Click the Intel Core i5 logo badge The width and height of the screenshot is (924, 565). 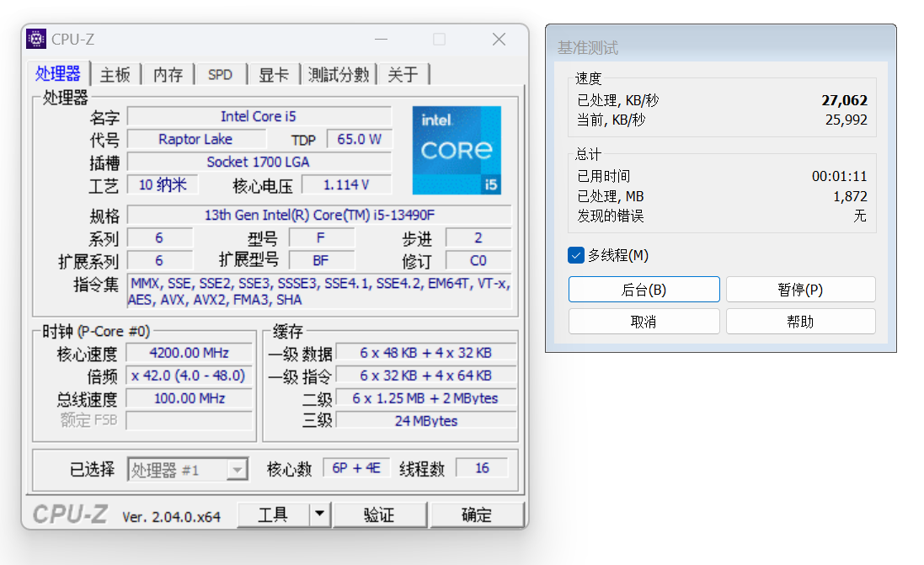pos(457,150)
